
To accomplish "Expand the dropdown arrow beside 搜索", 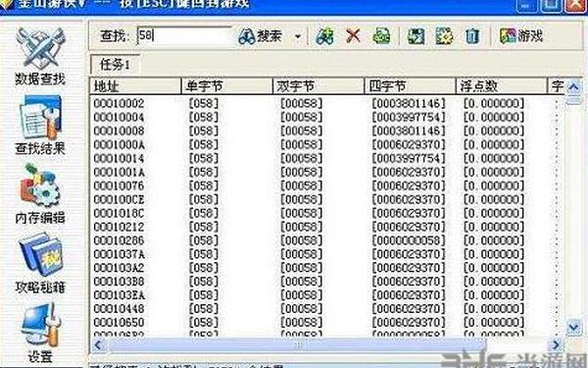I will point(298,36).
